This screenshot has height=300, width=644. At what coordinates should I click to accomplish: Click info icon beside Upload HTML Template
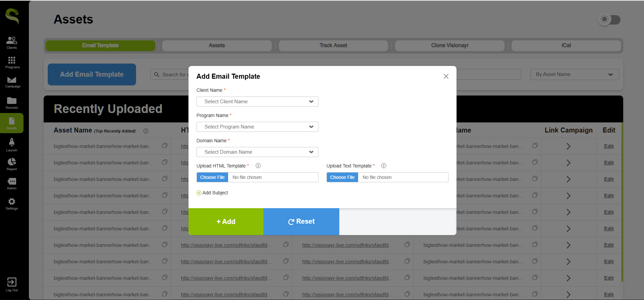coord(258,166)
